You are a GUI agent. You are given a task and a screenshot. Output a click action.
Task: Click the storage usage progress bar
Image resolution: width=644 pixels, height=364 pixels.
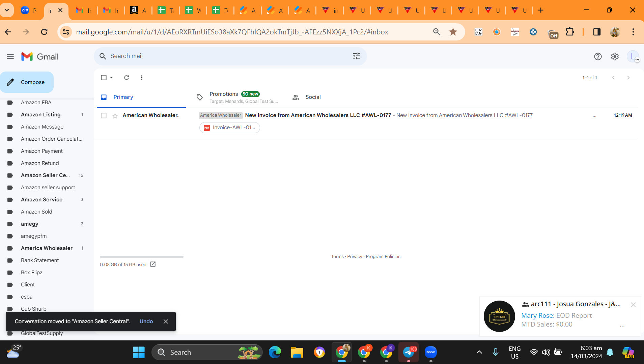coord(142,257)
